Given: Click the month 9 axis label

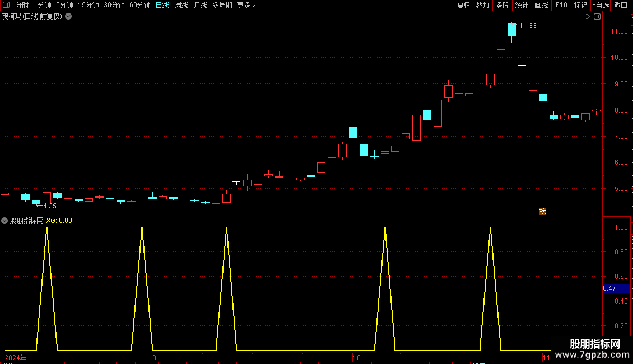Looking at the screenshot, I should click(154, 358).
